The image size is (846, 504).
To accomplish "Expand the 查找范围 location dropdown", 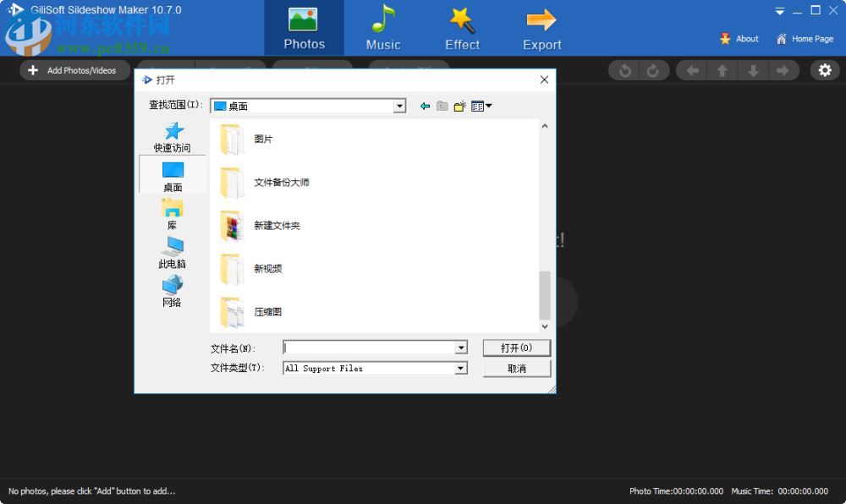I will click(x=398, y=106).
